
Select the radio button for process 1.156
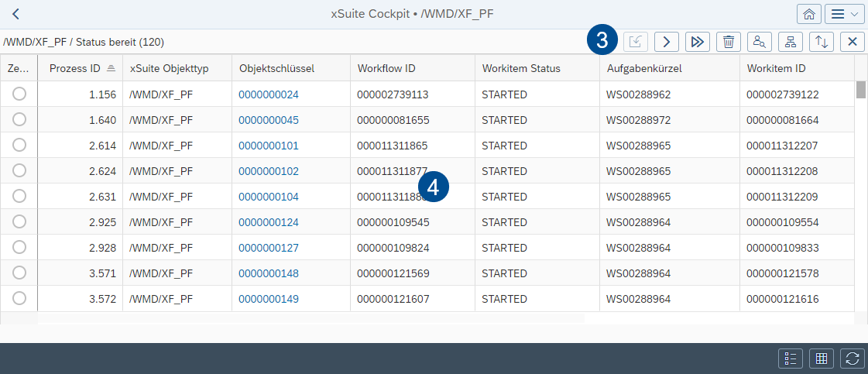(19, 94)
